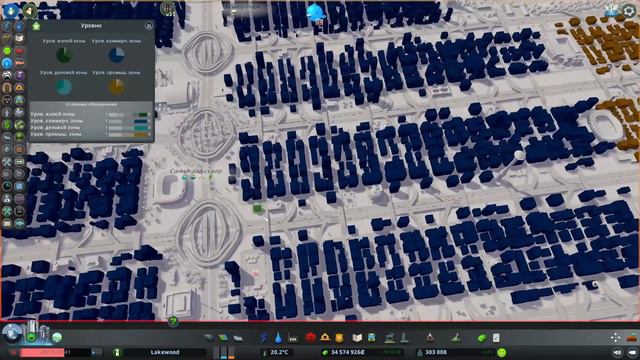
Task: Click the zoning demand bars indicator
Action: point(224,352)
